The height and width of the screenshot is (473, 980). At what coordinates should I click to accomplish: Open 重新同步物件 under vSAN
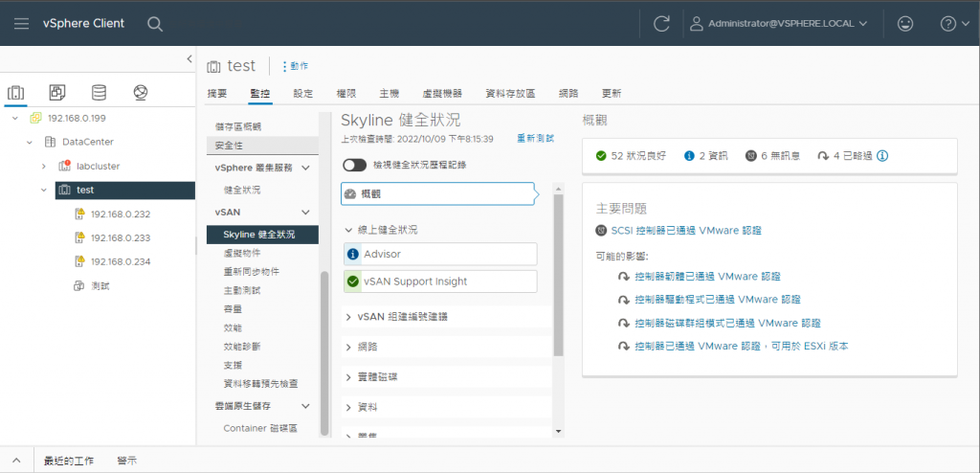[252, 272]
